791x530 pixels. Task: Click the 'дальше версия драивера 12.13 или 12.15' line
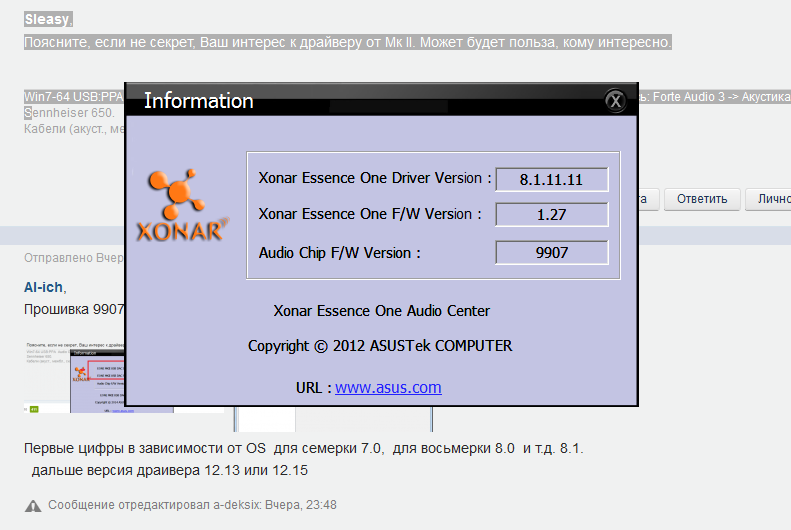coord(170,470)
